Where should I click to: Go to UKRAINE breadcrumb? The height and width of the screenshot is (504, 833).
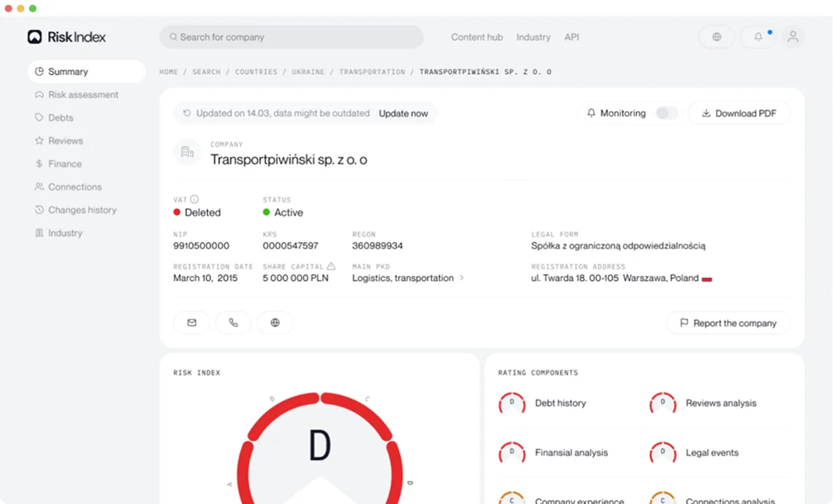click(x=308, y=72)
